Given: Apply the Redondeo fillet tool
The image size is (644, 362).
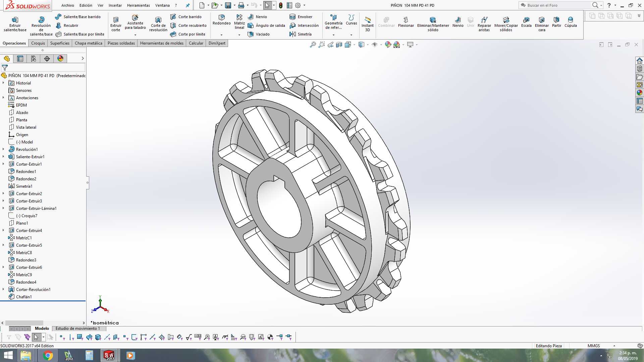Looking at the screenshot, I should (x=222, y=20).
